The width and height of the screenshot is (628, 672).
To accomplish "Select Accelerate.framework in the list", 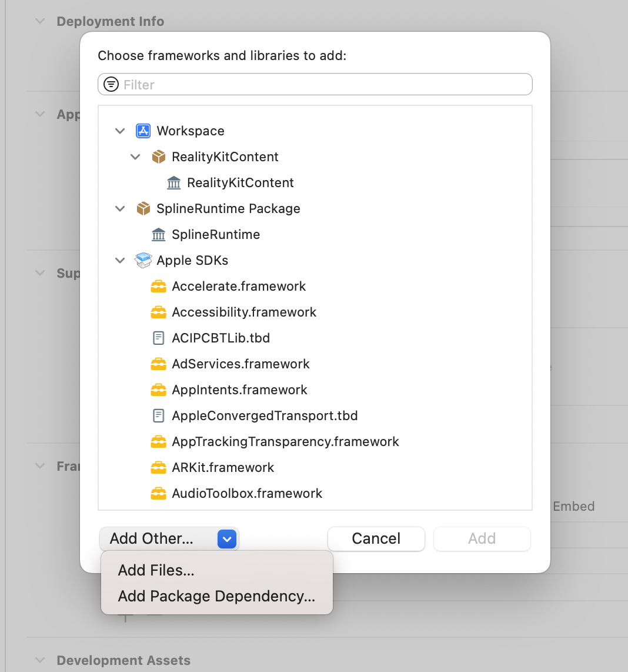I will pos(315,287).
